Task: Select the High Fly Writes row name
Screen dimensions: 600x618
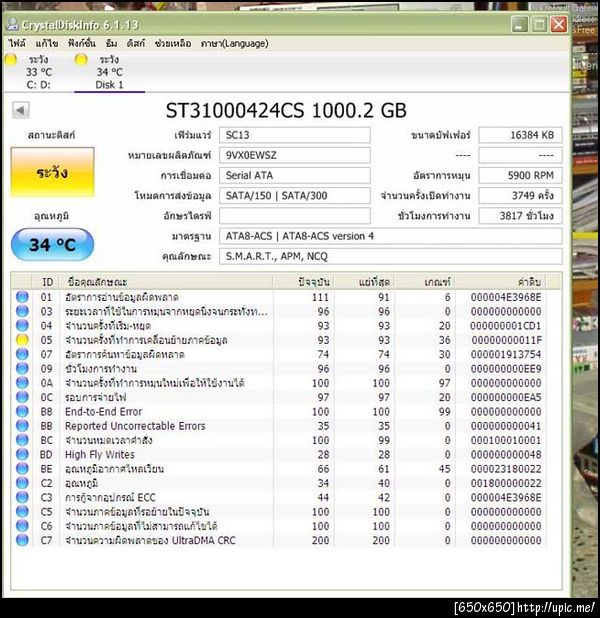Action: click(100, 454)
